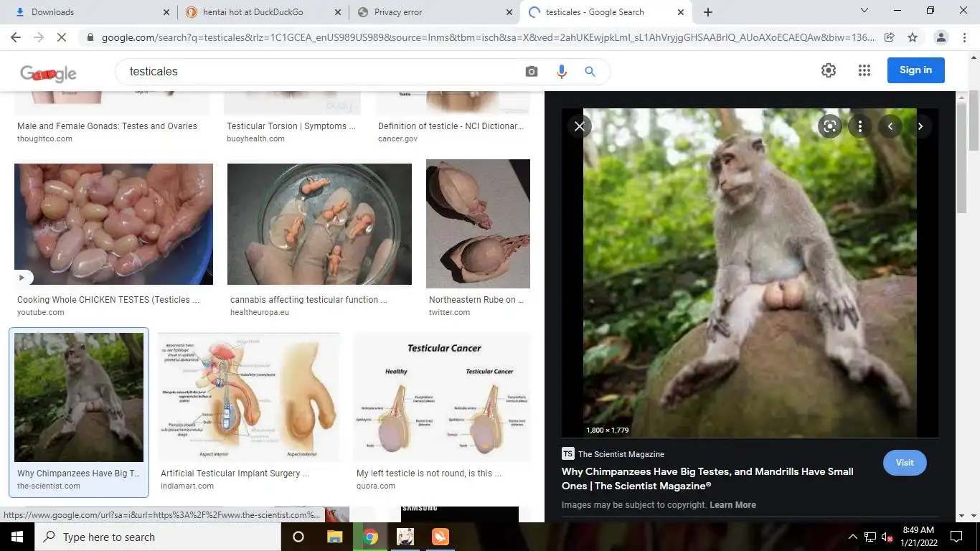Screen dimensions: 980x551
Task: Open tab search dropdown arrow
Action: click(x=864, y=11)
